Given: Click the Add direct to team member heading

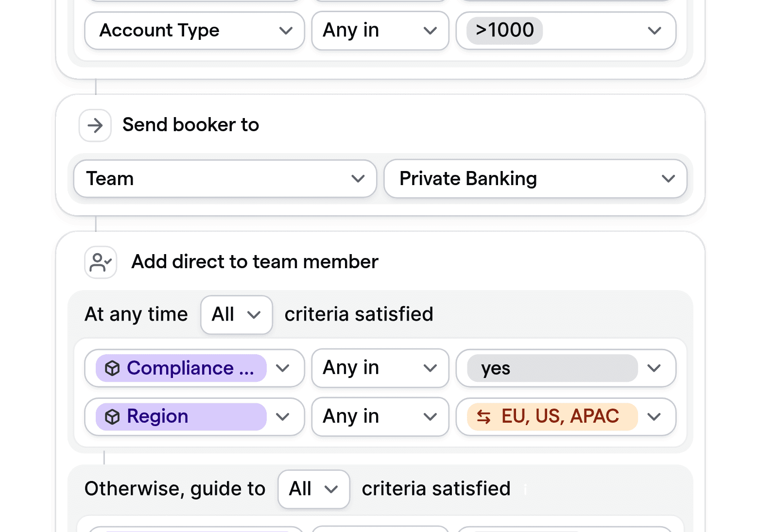Looking at the screenshot, I should (254, 262).
